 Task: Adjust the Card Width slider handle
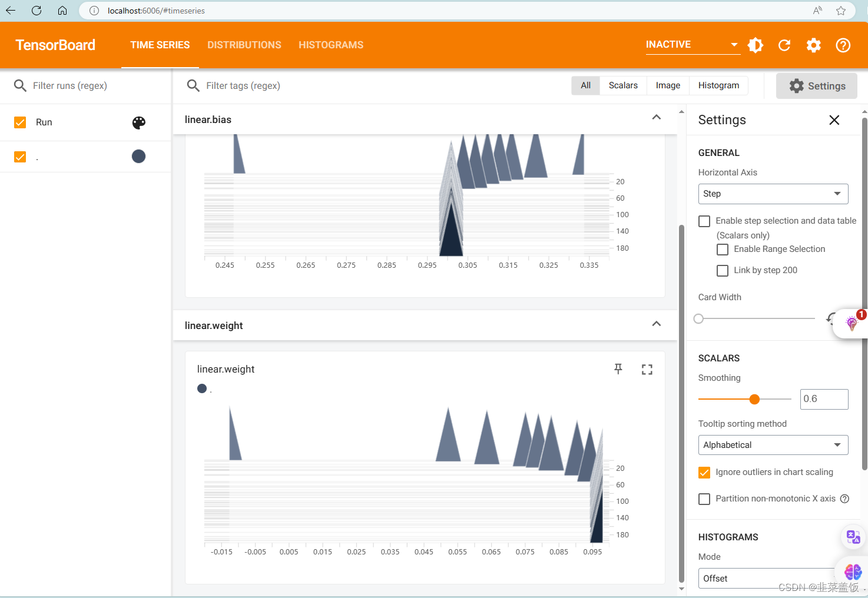[698, 319]
